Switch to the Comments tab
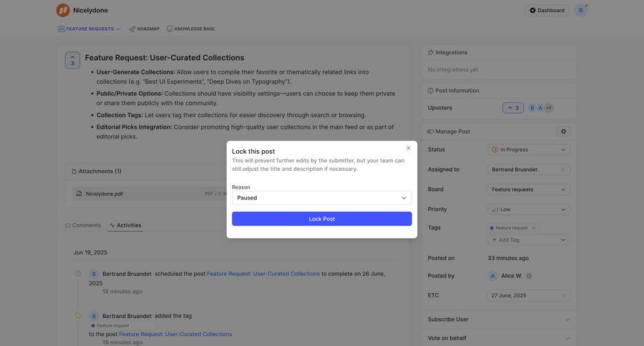 (x=83, y=225)
